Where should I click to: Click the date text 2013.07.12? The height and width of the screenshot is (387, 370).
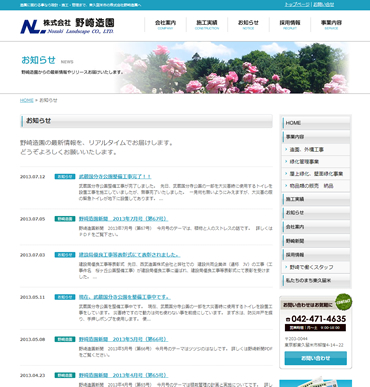click(x=32, y=177)
